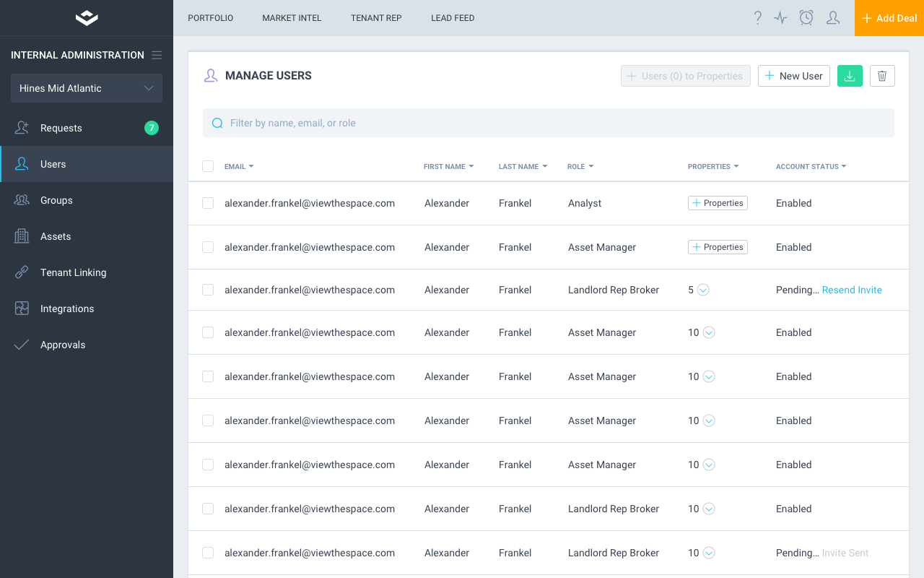Expand the 5 properties chevron
924x578 pixels.
[703, 290]
